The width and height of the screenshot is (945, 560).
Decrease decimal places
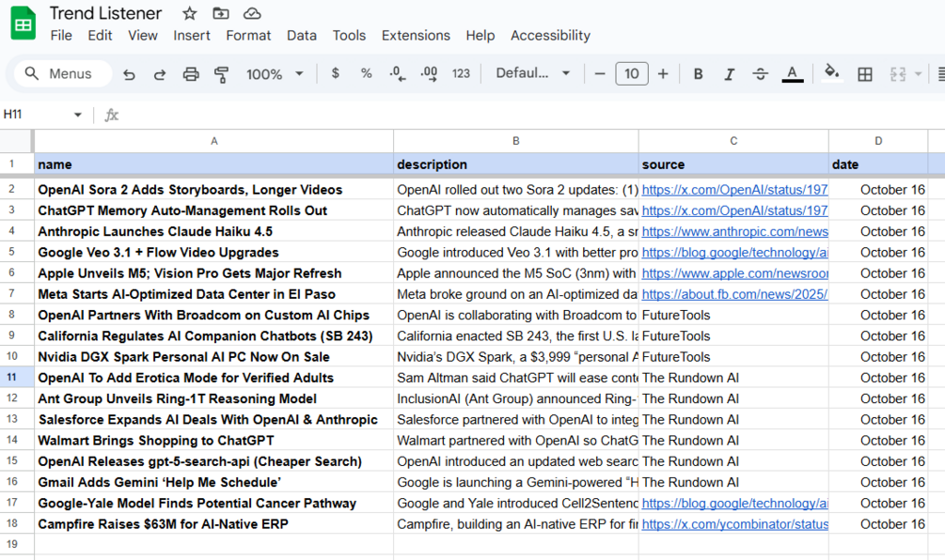pyautogui.click(x=397, y=73)
